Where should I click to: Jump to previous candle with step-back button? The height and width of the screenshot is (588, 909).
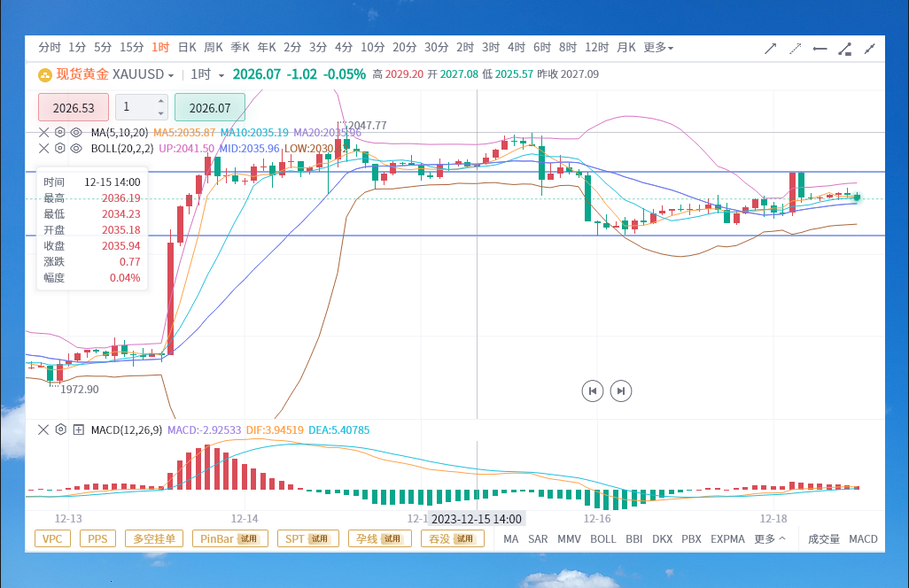click(593, 391)
